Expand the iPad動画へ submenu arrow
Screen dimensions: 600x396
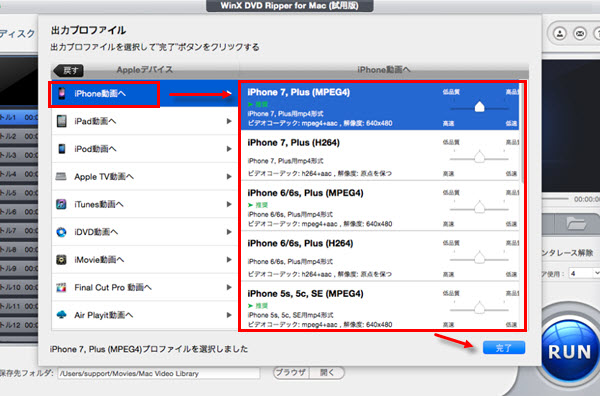point(229,121)
